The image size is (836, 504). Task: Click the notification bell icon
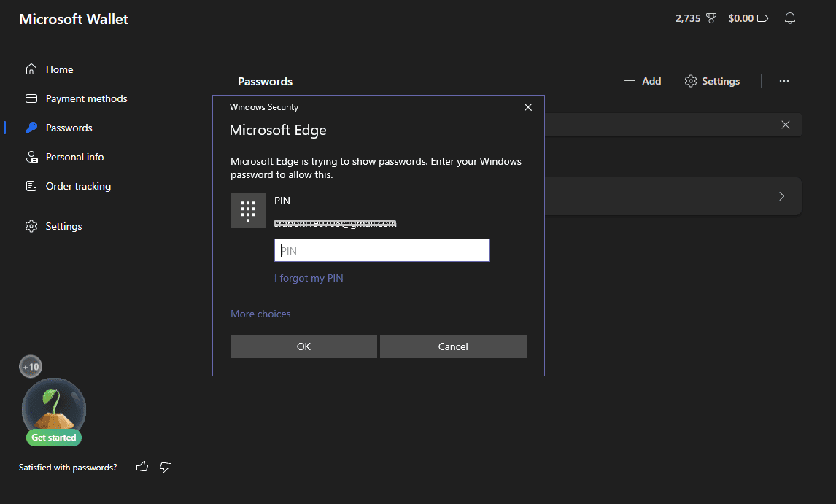click(789, 18)
